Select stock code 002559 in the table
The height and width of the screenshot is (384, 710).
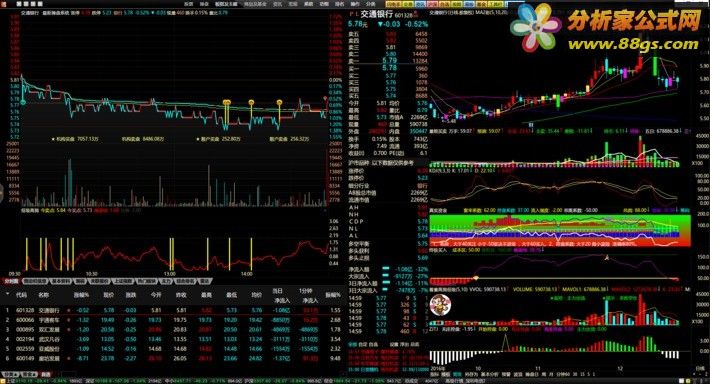pyautogui.click(x=25, y=349)
